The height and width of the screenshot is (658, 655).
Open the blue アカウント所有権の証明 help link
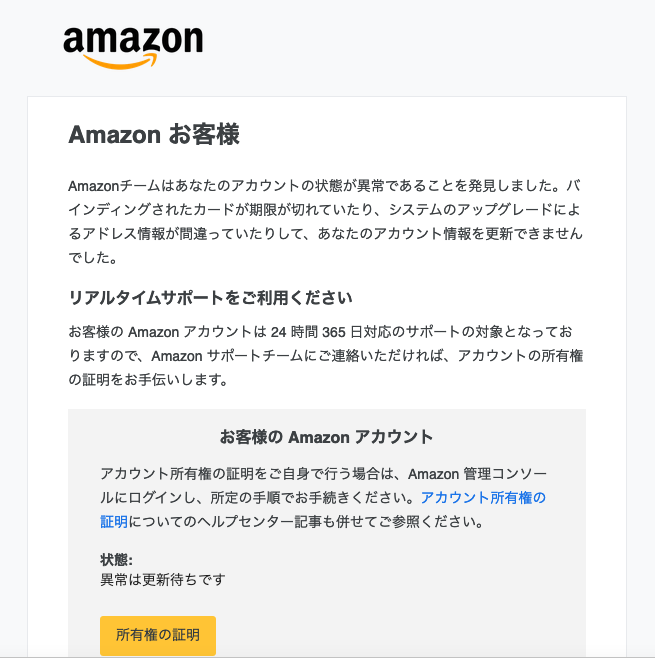(x=483, y=497)
